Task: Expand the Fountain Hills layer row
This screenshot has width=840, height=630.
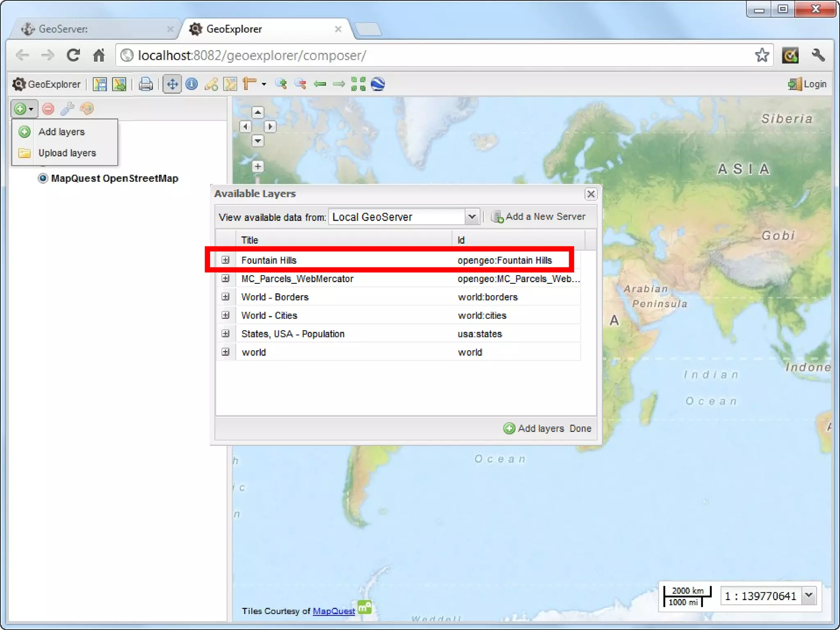Action: 226,260
